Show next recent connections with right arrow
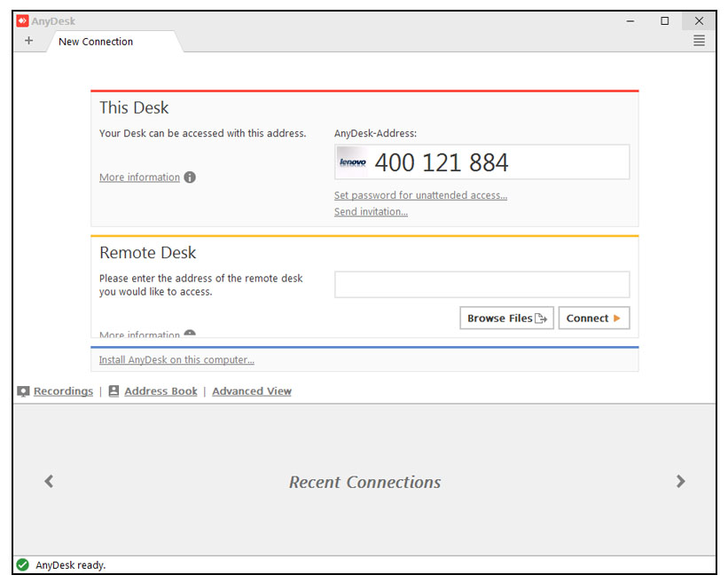 tap(680, 481)
